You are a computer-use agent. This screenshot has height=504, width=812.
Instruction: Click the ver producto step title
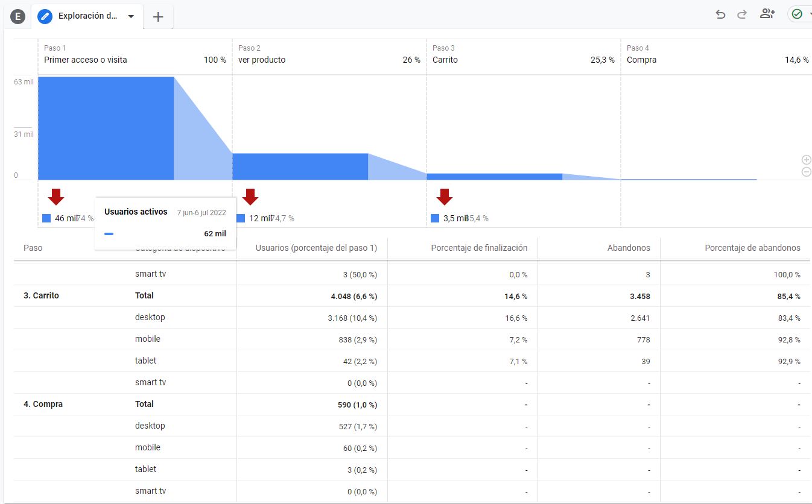pos(262,60)
